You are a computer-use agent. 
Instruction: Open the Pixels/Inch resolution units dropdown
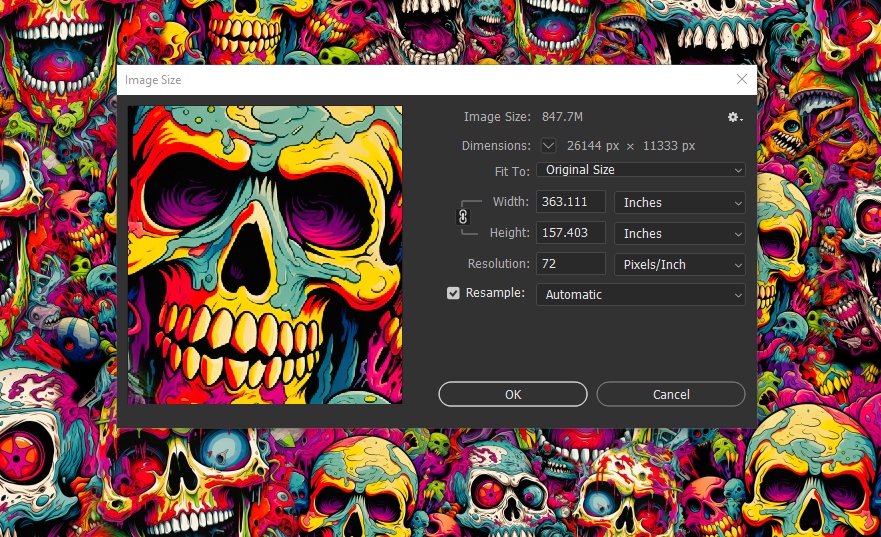(679, 264)
